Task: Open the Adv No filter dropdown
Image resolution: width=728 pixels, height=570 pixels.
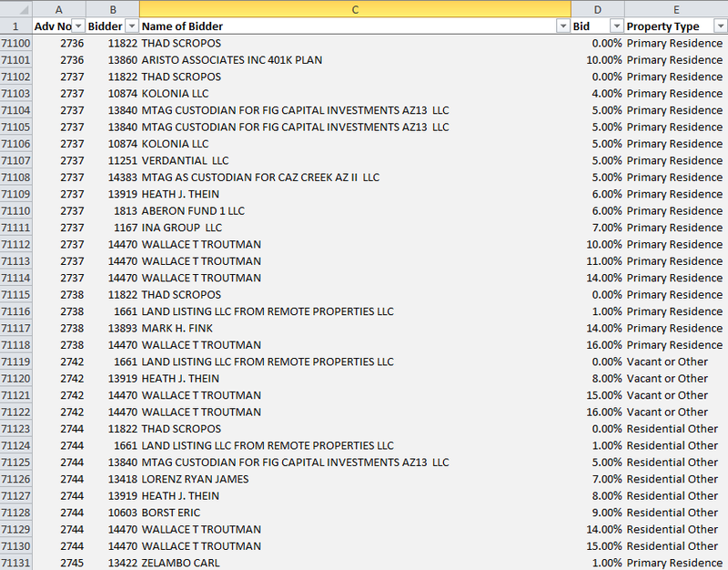Action: click(77, 26)
